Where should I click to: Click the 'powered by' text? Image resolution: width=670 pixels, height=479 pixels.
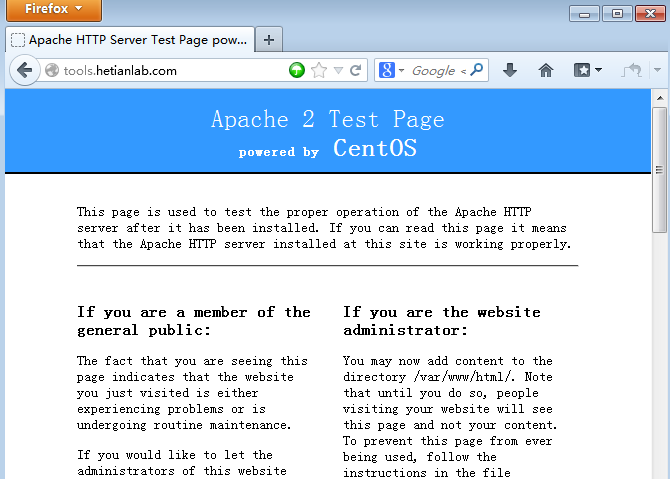(x=279, y=152)
